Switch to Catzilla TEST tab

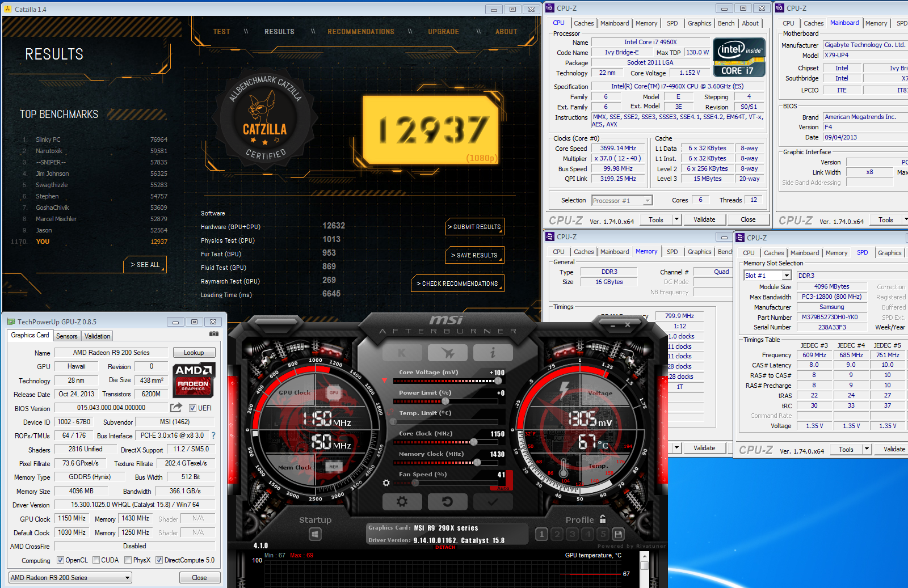pyautogui.click(x=222, y=32)
